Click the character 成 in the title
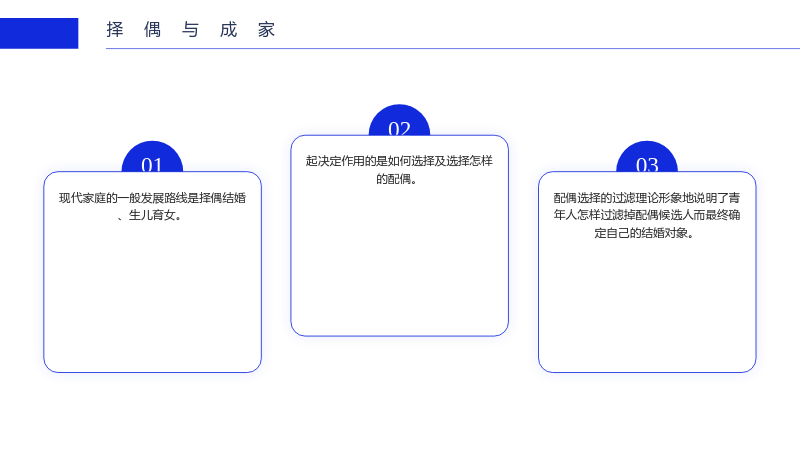The image size is (800, 450). (229, 30)
